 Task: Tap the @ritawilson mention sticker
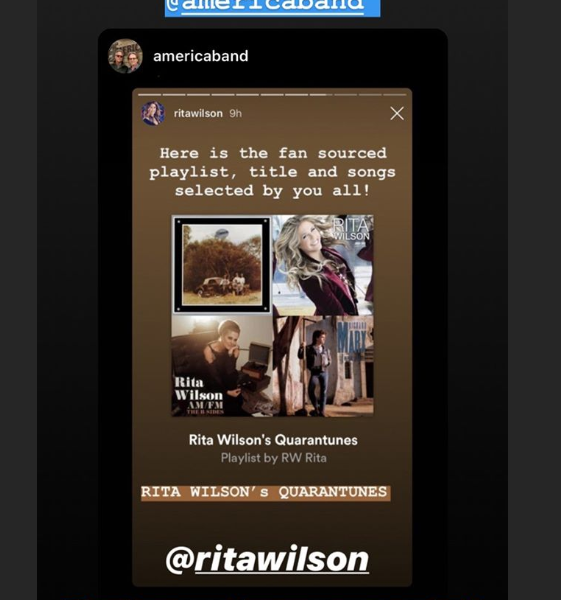coord(267,559)
